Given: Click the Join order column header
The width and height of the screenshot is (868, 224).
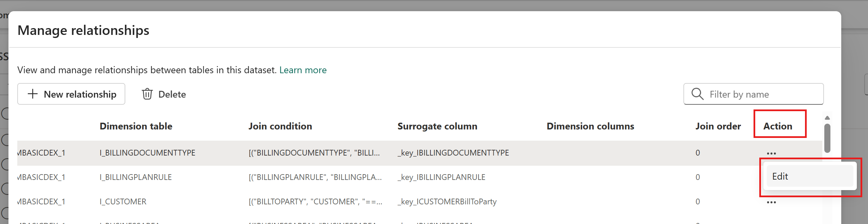Looking at the screenshot, I should coord(718,126).
